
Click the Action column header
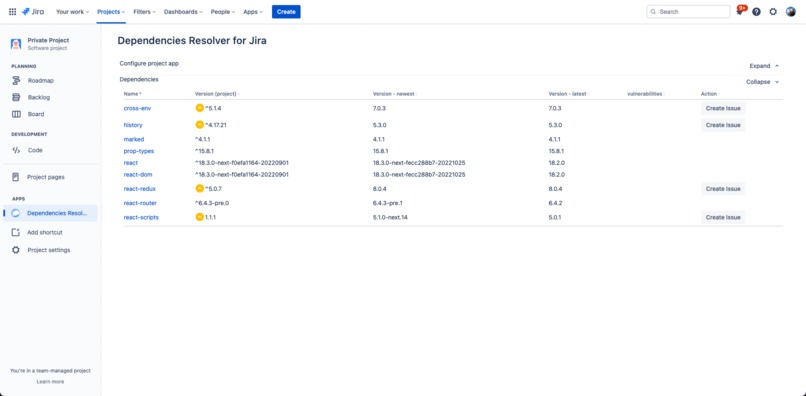709,94
